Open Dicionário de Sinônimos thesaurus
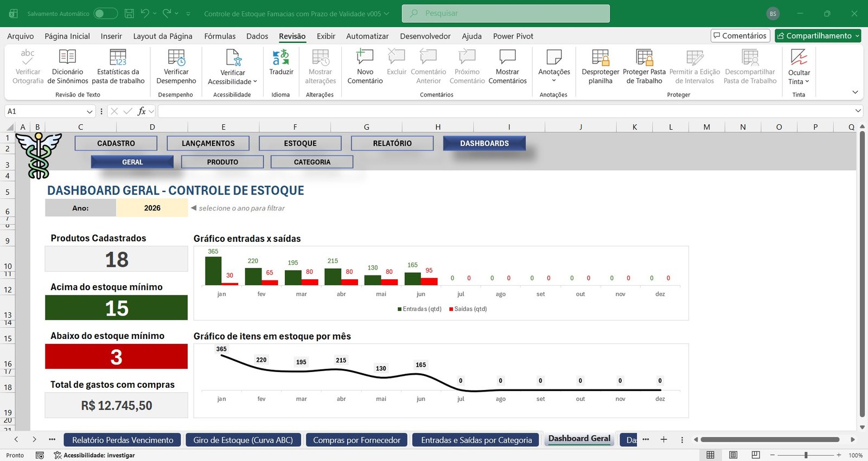This screenshot has height=461, width=868. pos(67,66)
